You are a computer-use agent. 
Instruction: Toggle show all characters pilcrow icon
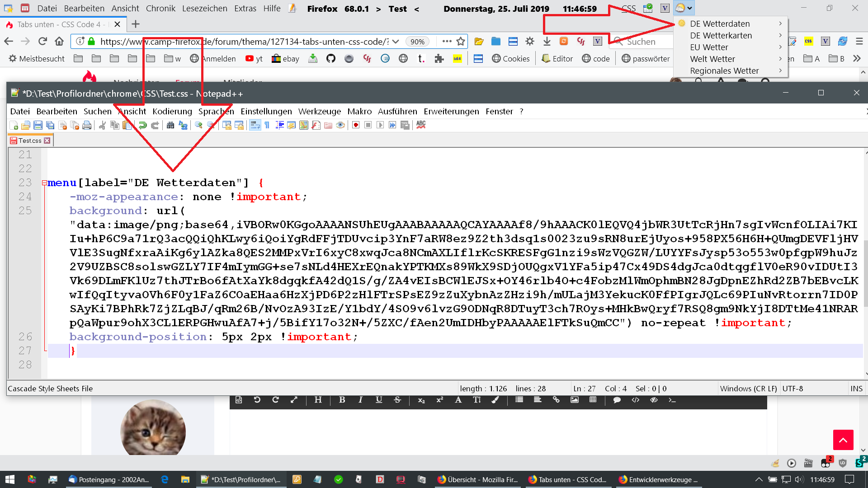[x=267, y=125]
